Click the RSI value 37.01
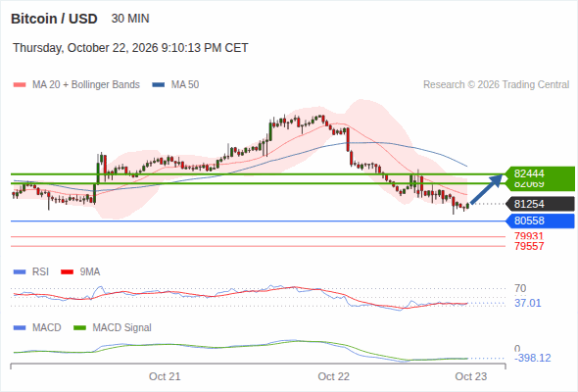The image size is (578, 392). click(x=528, y=303)
